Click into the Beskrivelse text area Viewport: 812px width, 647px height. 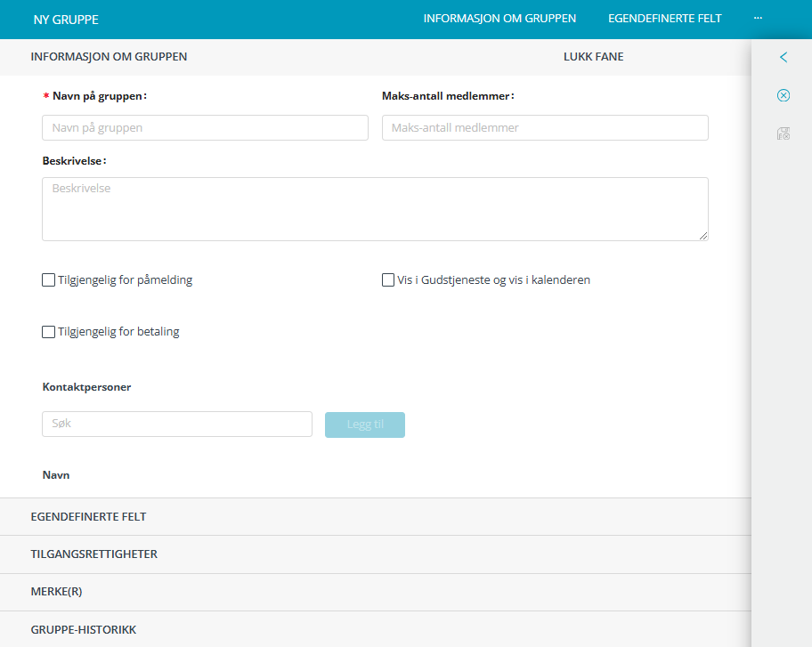(x=375, y=209)
